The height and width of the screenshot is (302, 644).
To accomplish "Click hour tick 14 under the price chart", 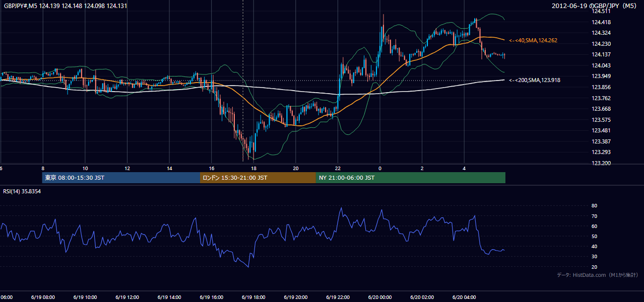I will [169, 169].
